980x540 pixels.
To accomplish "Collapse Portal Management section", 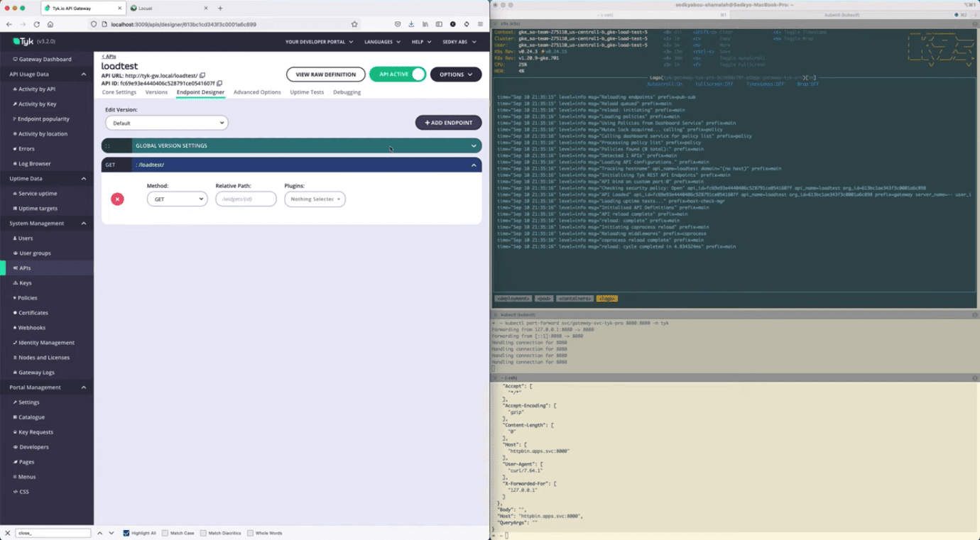I will click(83, 387).
